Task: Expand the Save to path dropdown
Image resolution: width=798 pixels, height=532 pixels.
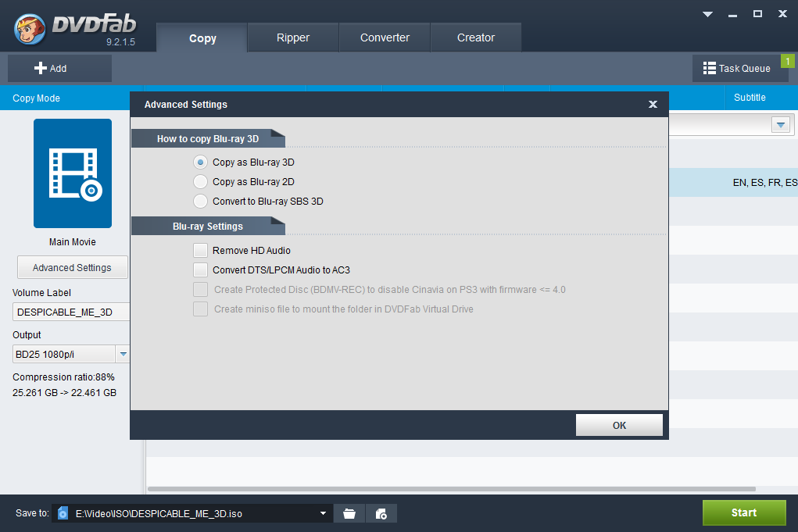Action: point(323,514)
